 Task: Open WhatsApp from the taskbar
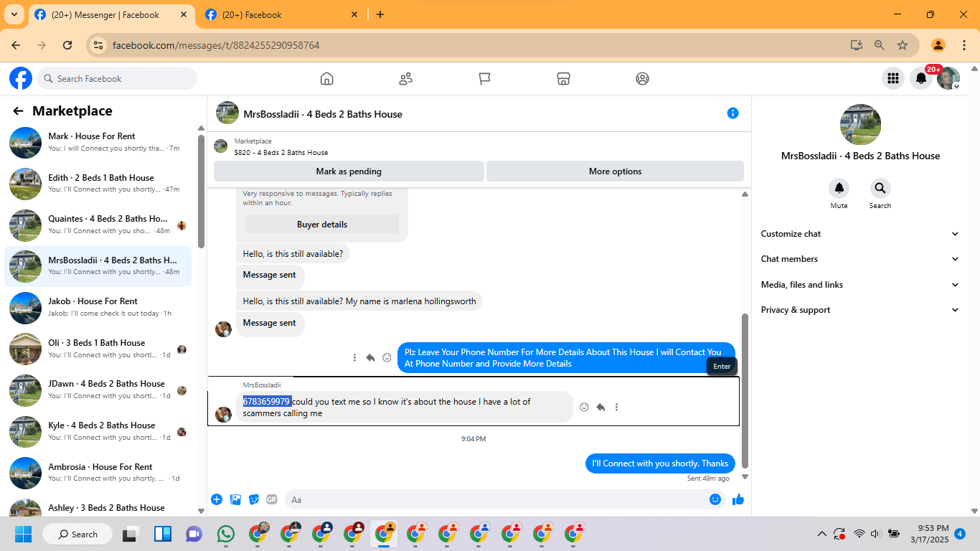[226, 534]
